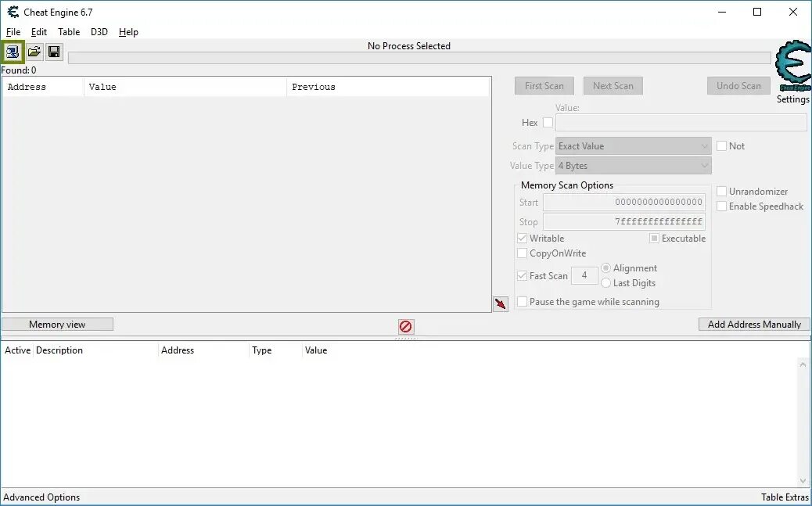The image size is (812, 506).
Task: Click the Fast Scan alignment value field
Action: pyautogui.click(x=584, y=276)
